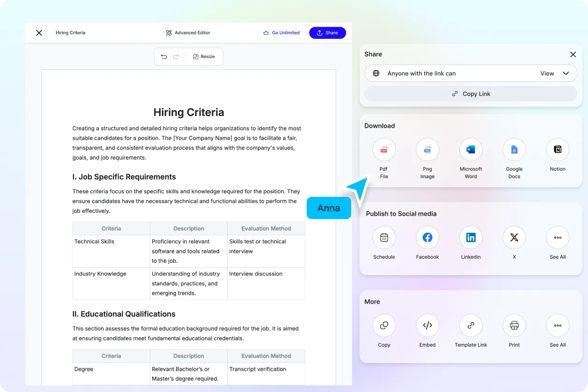Open the View permission dropdown
Viewport: 588px width, 392px height.
click(555, 73)
